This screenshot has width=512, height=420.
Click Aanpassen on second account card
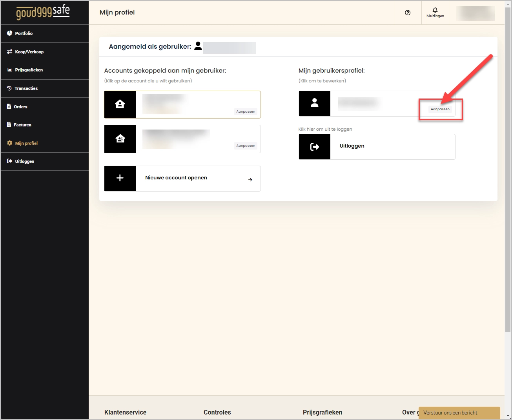(x=246, y=146)
